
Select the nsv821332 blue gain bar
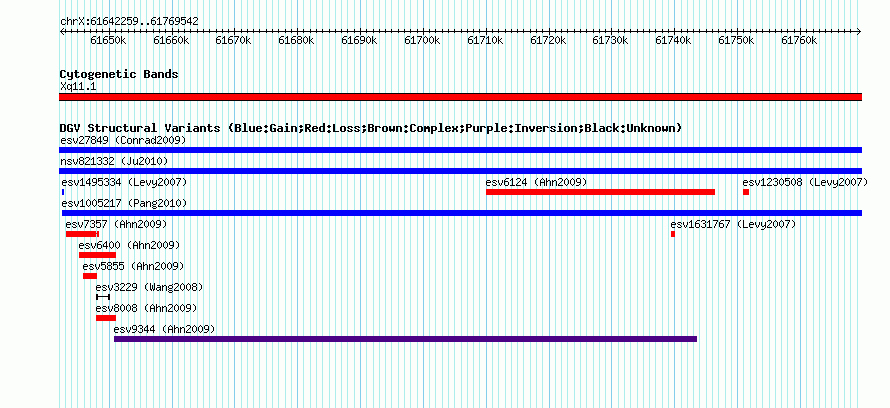(460, 171)
